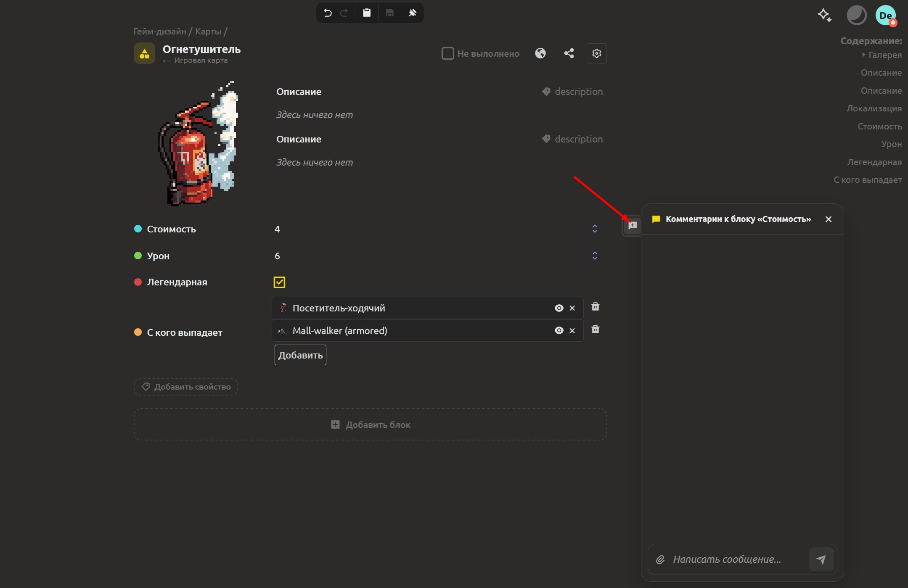
Task: Delete the Mall-walker (armored) row trash icon
Action: 596,330
